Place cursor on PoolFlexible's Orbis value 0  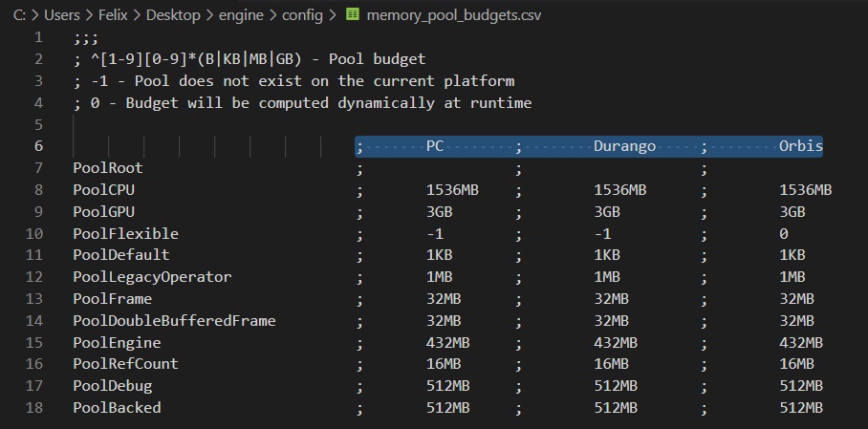[x=784, y=233]
